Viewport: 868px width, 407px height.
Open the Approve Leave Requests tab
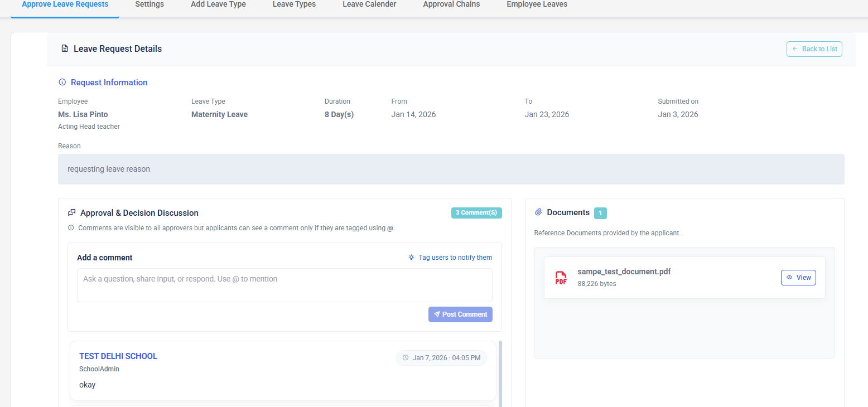coord(65,4)
